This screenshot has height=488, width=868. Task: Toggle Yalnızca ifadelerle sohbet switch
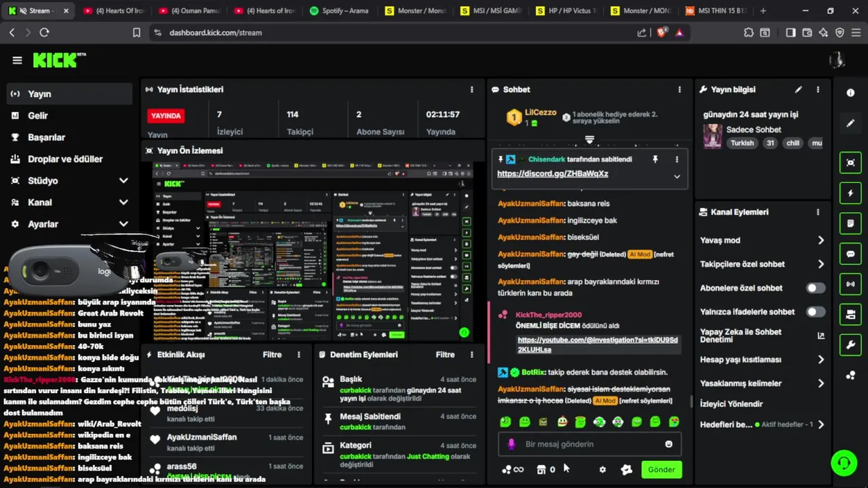click(815, 312)
